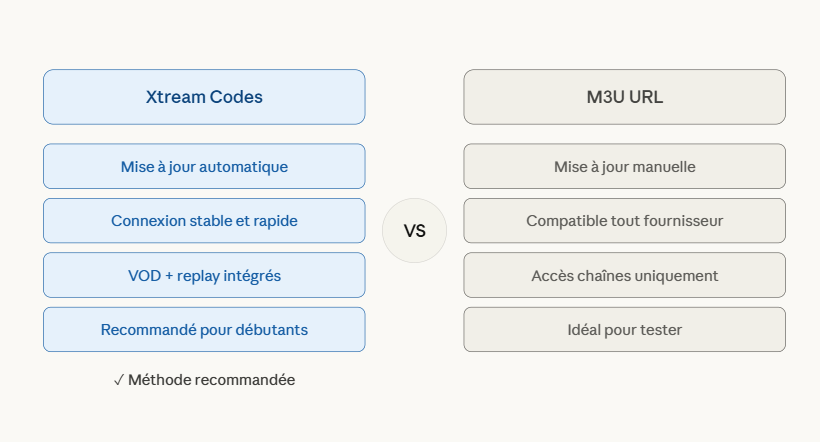
Task: Select Compatible tout fournisseur box
Action: click(x=624, y=221)
